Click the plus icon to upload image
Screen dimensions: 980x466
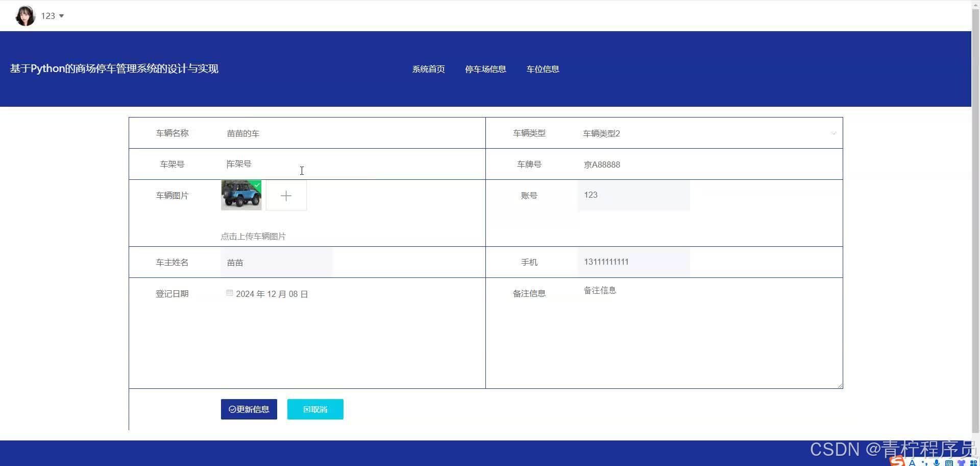286,196
